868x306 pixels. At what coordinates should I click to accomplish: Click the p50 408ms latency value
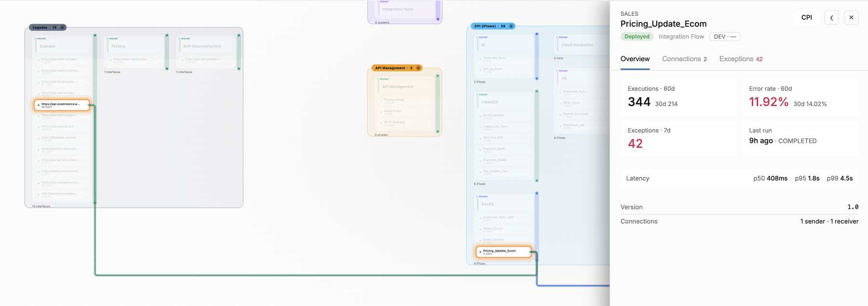coord(770,178)
